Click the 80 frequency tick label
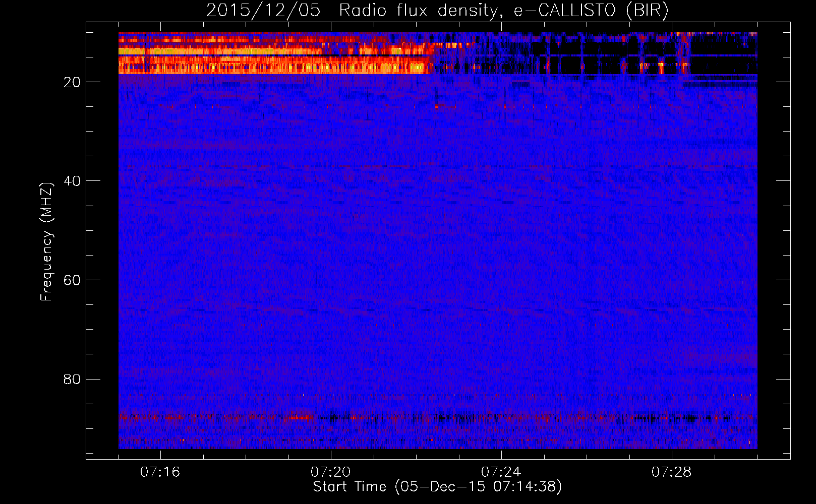816x504 pixels. 73,379
